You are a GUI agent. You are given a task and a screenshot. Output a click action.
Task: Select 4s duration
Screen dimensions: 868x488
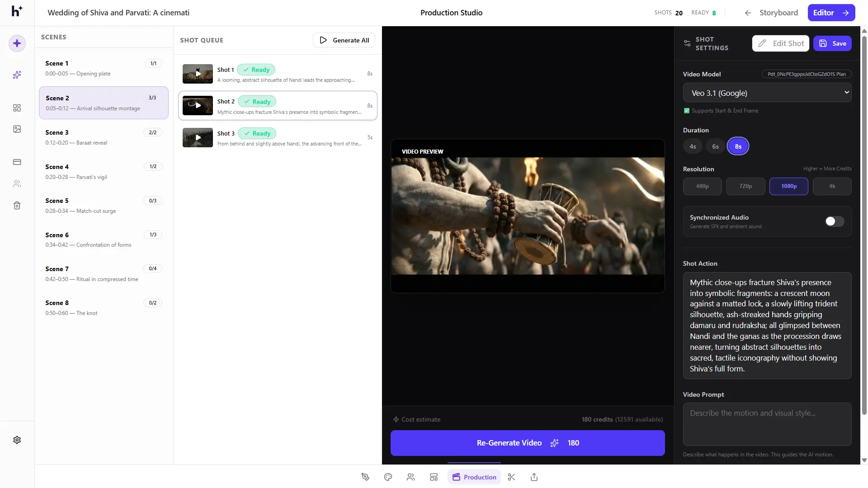(x=693, y=146)
